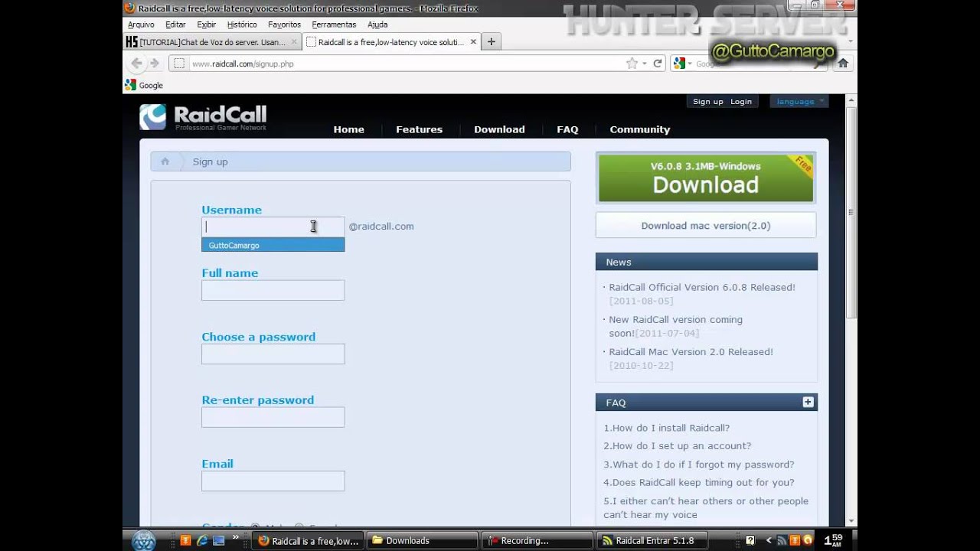980x551 pixels.
Task: Show hidden tray icons arrow
Action: 769,540
